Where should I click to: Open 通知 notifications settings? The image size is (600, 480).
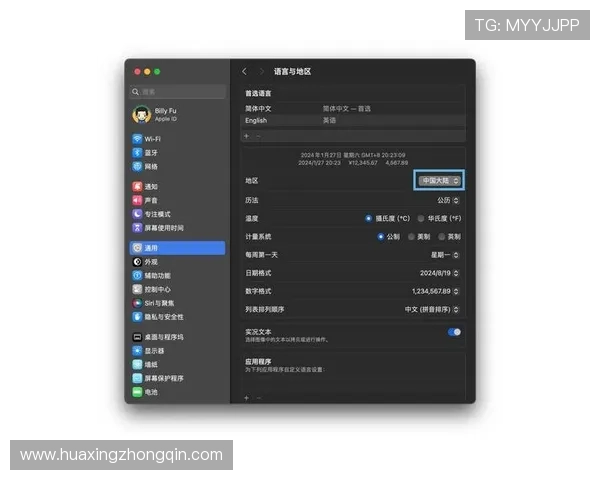point(145,186)
